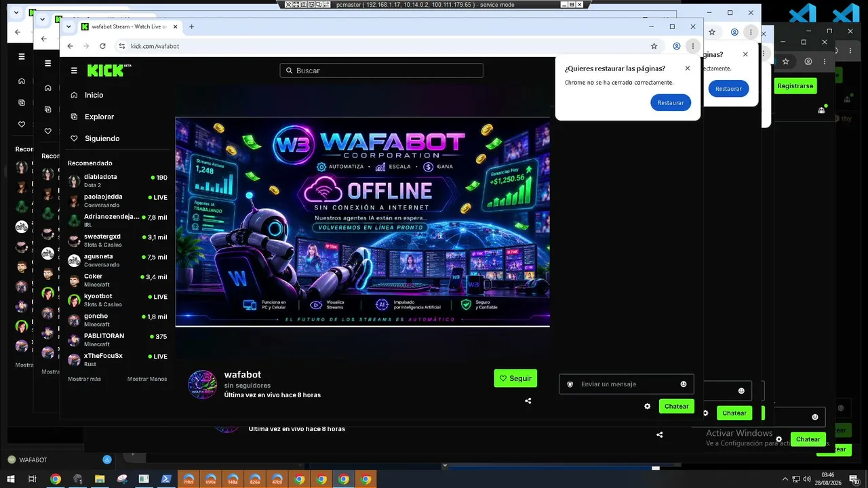The height and width of the screenshot is (488, 868).
Task: Open recommended channel diabladota
Action: tap(118, 181)
